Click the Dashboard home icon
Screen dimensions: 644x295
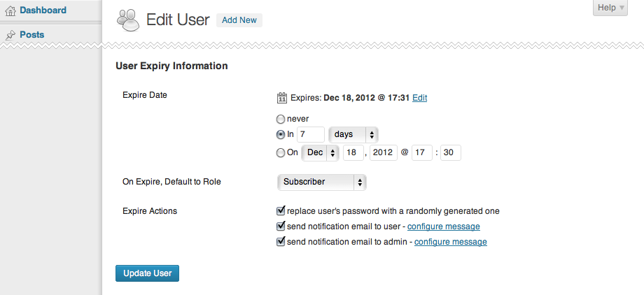10,10
